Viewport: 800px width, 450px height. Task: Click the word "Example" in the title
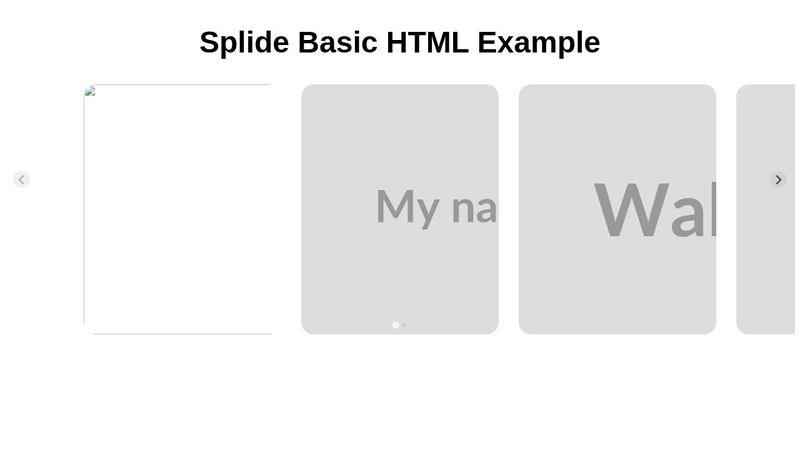coord(539,42)
